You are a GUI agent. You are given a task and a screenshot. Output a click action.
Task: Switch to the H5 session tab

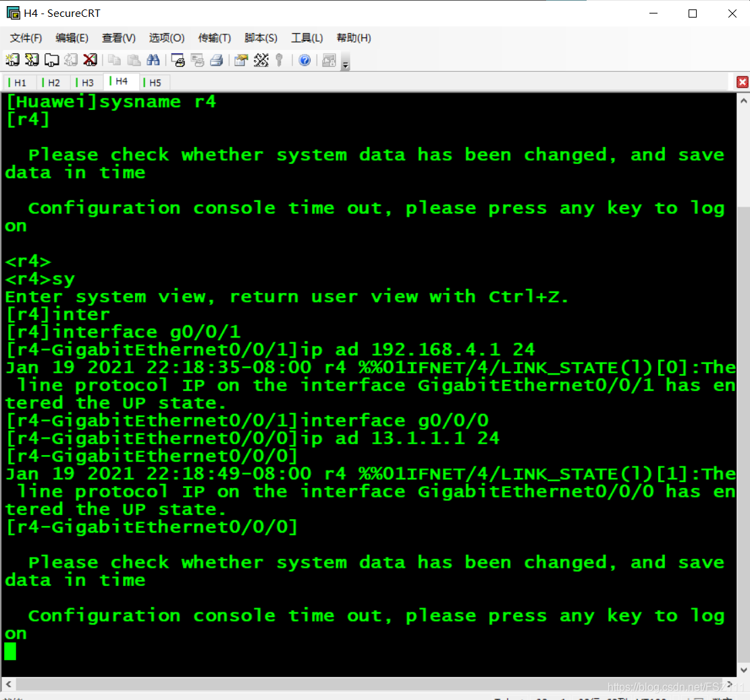point(153,83)
